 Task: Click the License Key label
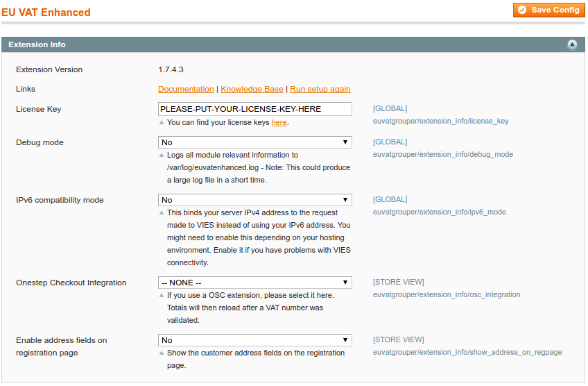coord(39,109)
